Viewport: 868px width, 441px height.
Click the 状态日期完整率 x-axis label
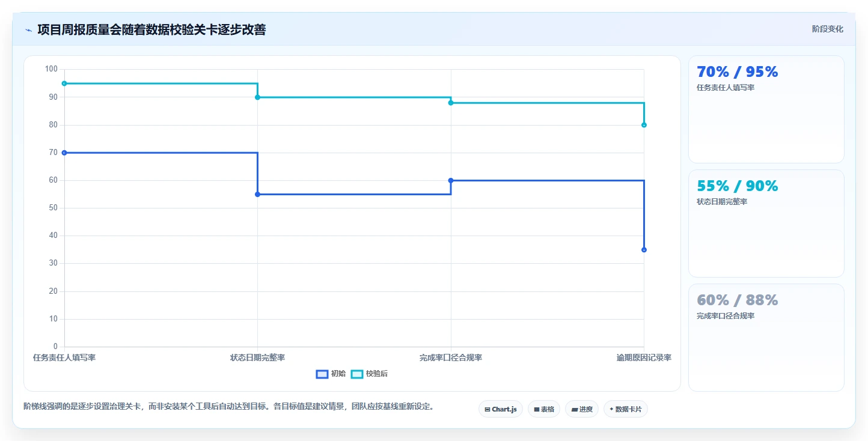tap(257, 357)
